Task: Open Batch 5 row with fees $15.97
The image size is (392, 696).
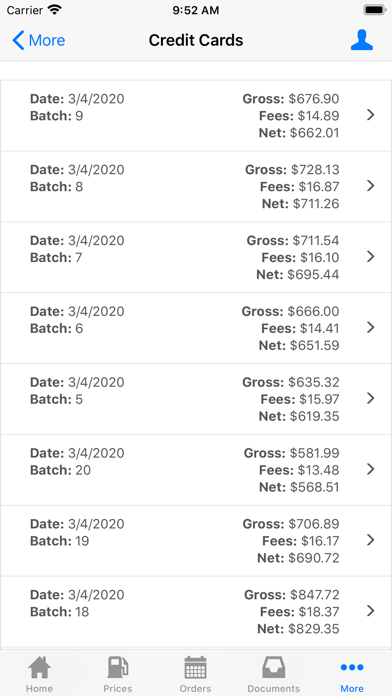Action: point(196,399)
